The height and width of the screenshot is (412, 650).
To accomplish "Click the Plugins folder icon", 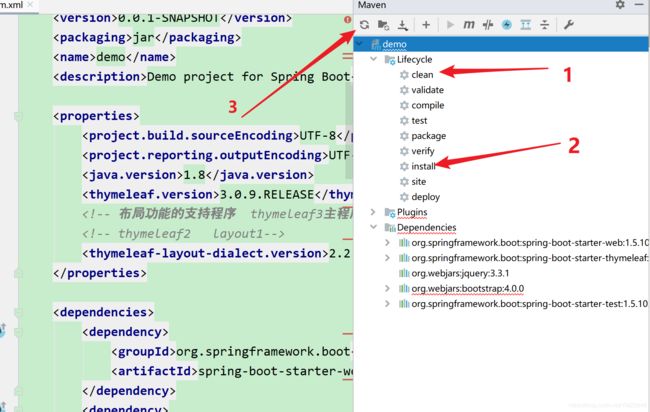I will pyautogui.click(x=390, y=213).
